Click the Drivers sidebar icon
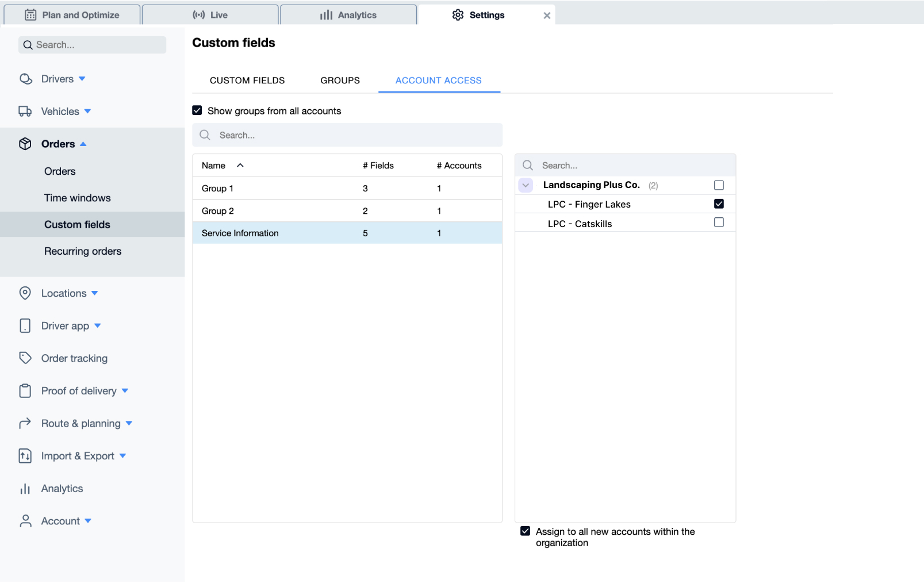Screen dimensions: 924x583 26,79
